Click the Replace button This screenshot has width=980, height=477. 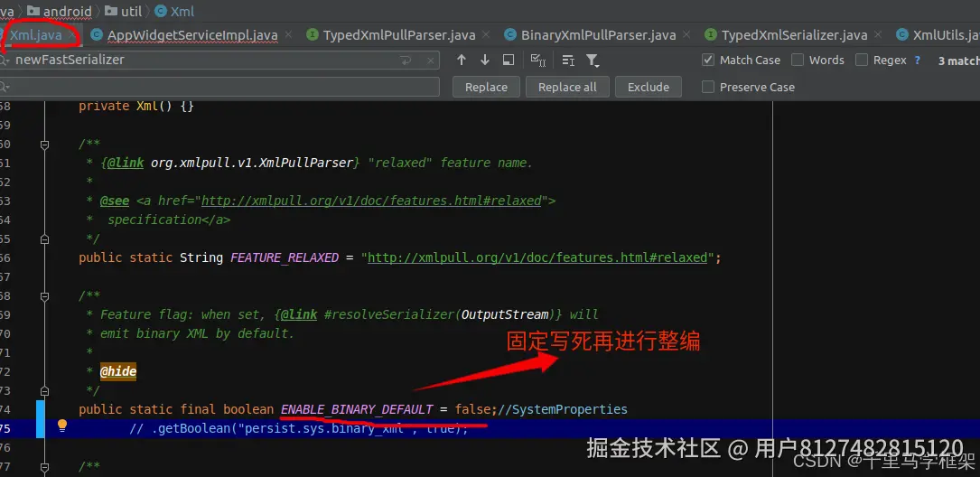click(486, 87)
